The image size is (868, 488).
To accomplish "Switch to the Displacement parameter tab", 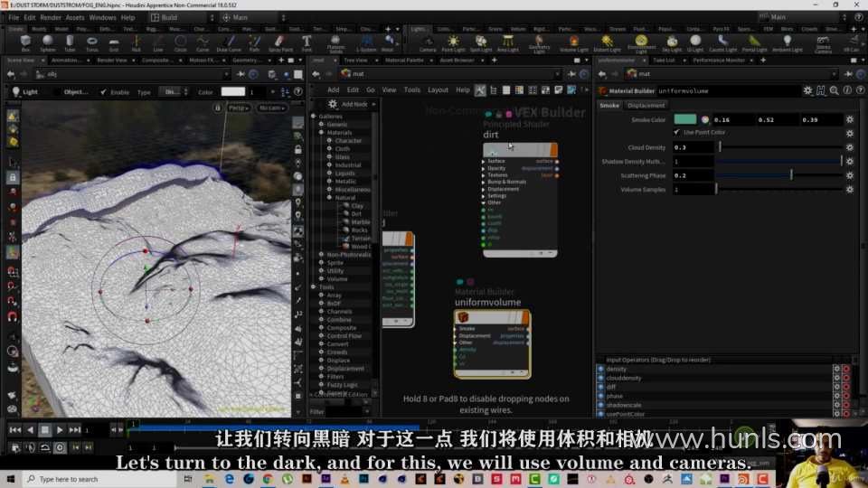I will click(646, 105).
